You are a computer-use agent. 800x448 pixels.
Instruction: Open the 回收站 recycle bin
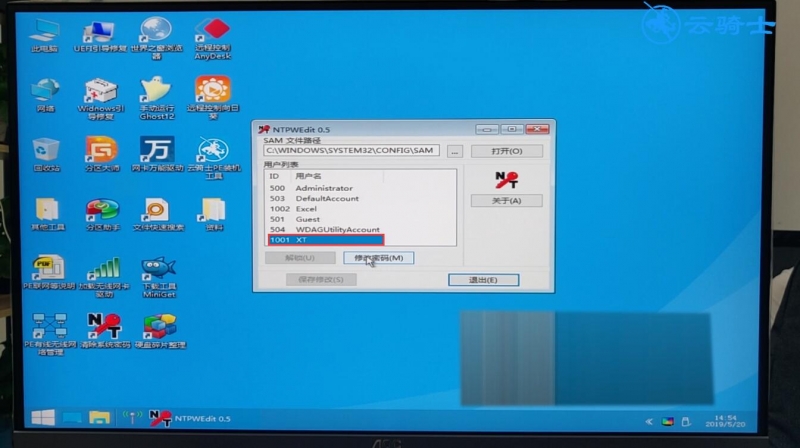tap(46, 154)
